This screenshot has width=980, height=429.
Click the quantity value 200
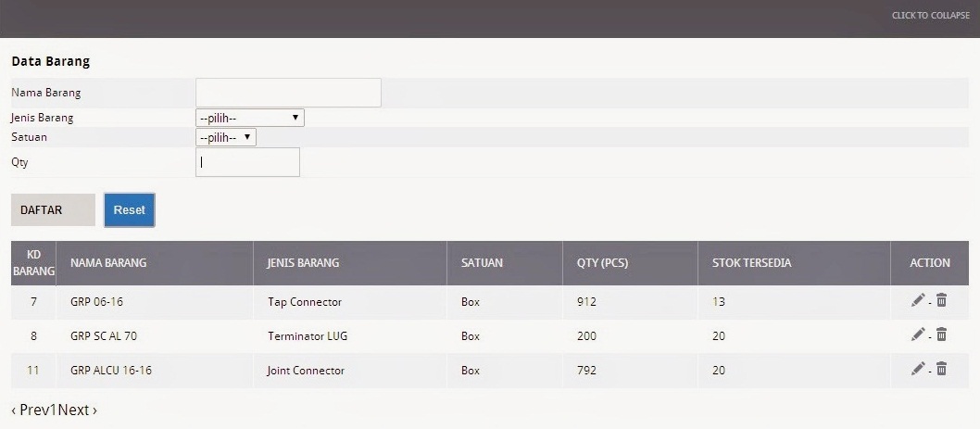[587, 336]
